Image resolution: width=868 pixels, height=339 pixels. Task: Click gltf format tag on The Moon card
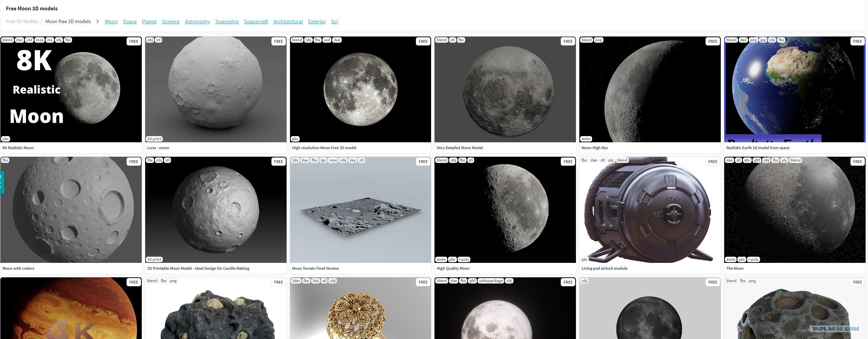pyautogui.click(x=757, y=160)
